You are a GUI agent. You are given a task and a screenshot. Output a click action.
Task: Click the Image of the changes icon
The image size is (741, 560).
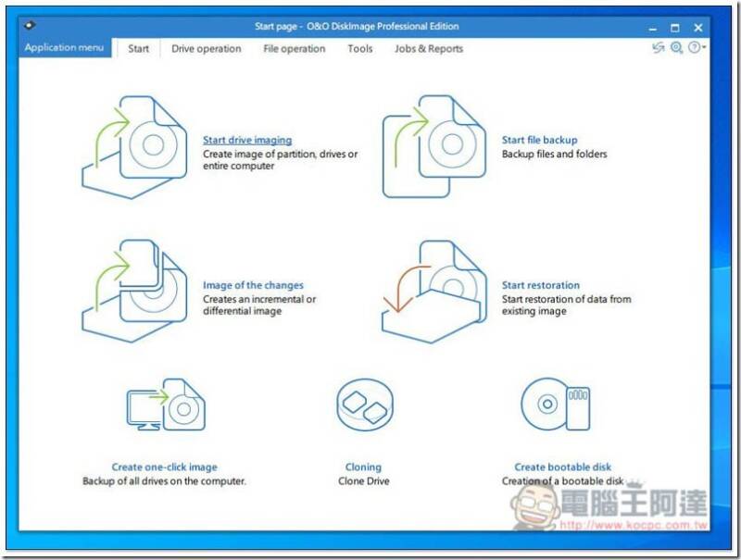134,291
